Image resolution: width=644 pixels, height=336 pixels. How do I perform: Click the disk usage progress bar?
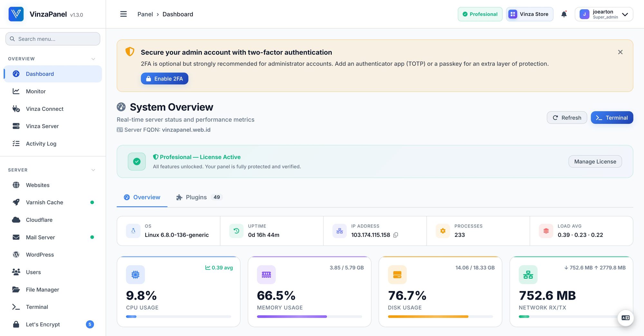click(440, 317)
